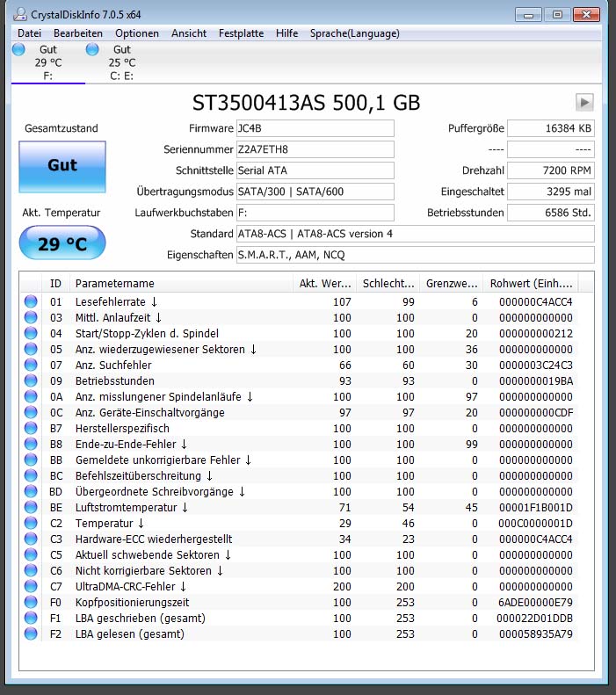Click the ID column header
This screenshot has width=616, height=695.
[56, 283]
